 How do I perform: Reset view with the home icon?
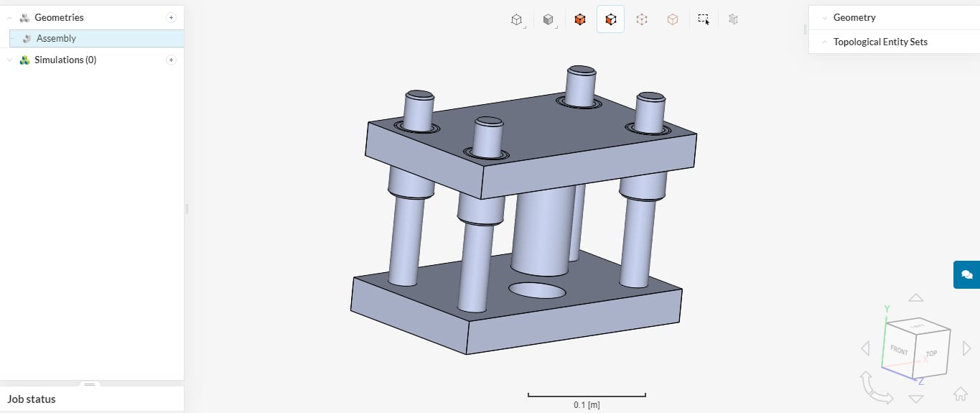960,394
